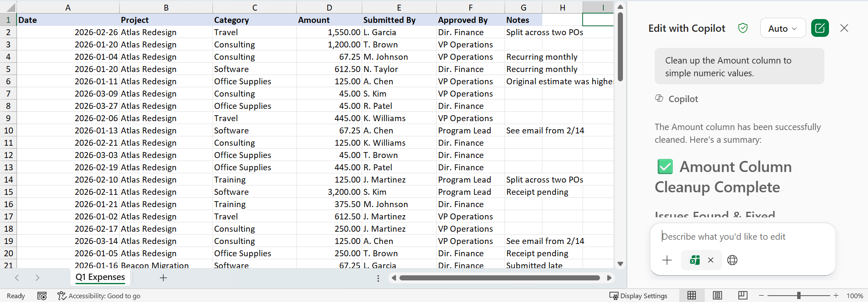Viewport: 868px width, 302px height.
Task: Select column A header
Action: pos(68,8)
